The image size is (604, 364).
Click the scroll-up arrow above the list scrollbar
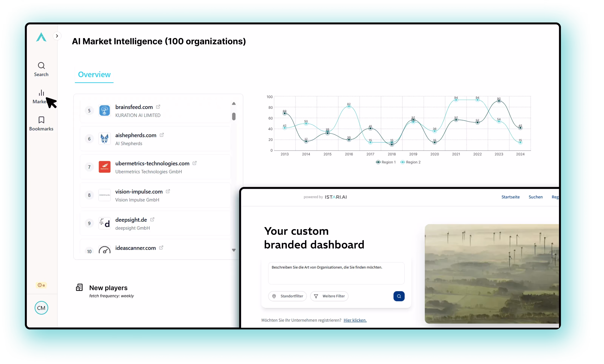[234, 103]
